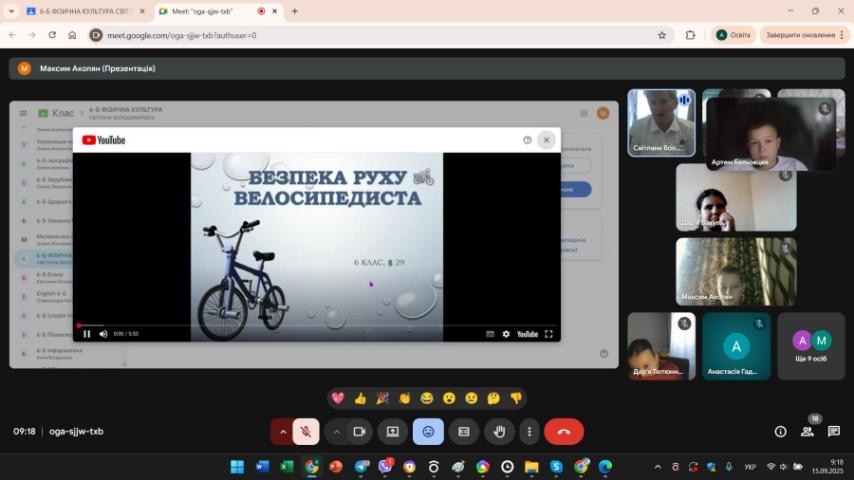Send the thumbs up reaction
This screenshot has height=480, width=854.
coord(360,398)
